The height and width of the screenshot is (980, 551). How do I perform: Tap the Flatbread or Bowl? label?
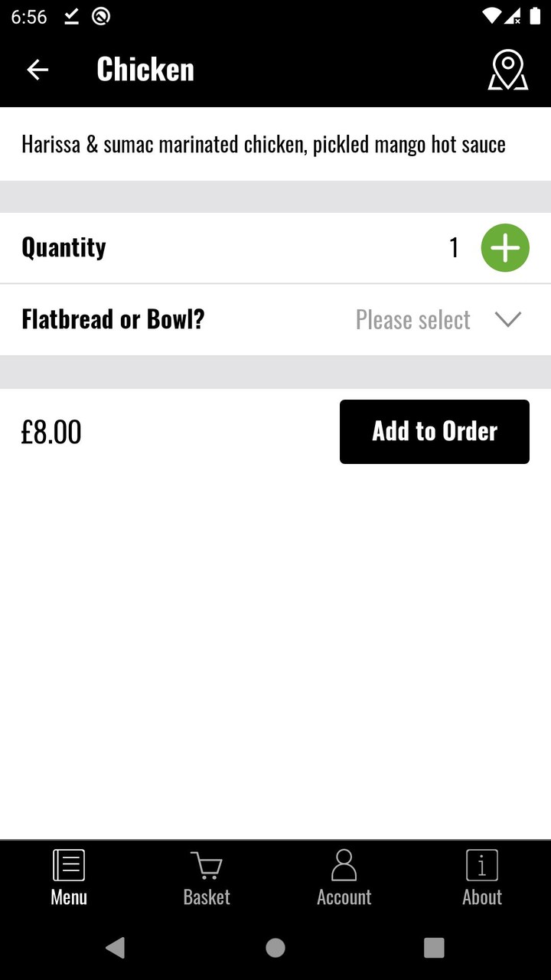click(113, 319)
